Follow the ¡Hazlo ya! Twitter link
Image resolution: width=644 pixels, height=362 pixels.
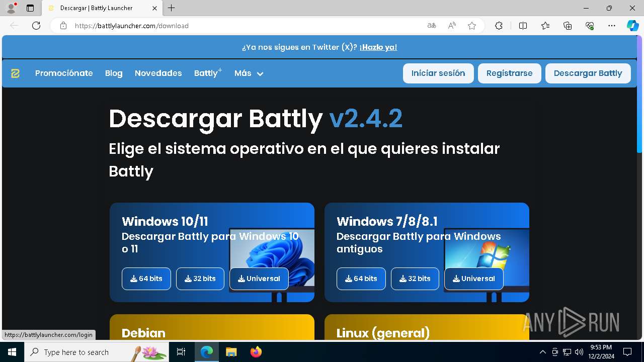pyautogui.click(x=378, y=47)
